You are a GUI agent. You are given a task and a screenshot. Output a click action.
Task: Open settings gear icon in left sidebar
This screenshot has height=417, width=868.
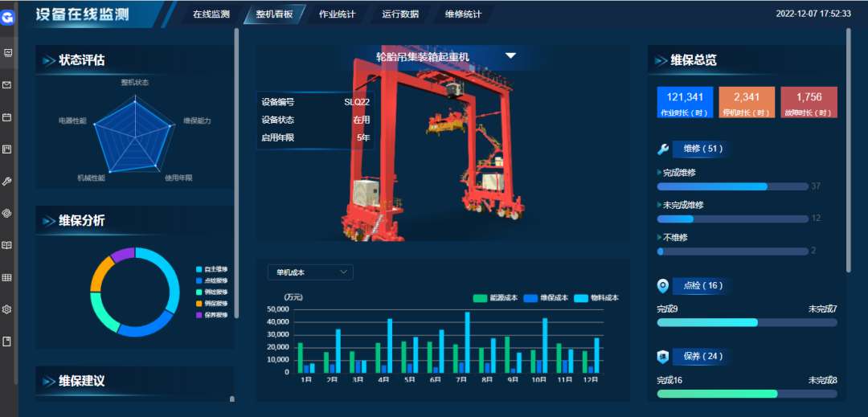(7, 309)
